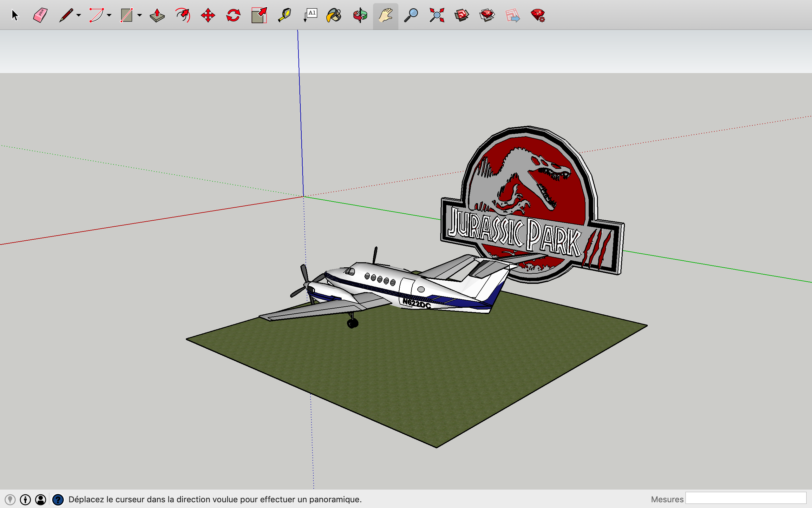Open the Line tool dropdown arrow
812x508 pixels.
(79, 15)
